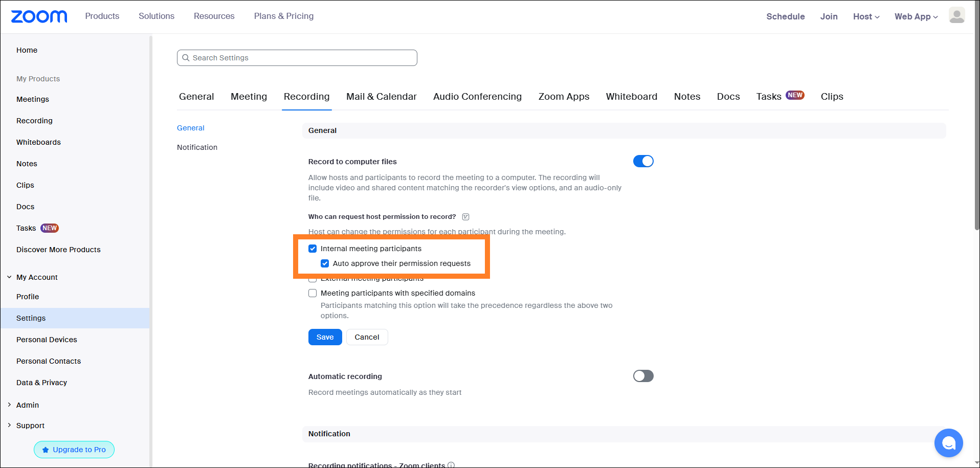Open Profile in sidebar
This screenshot has width=980, height=468.
[28, 297]
